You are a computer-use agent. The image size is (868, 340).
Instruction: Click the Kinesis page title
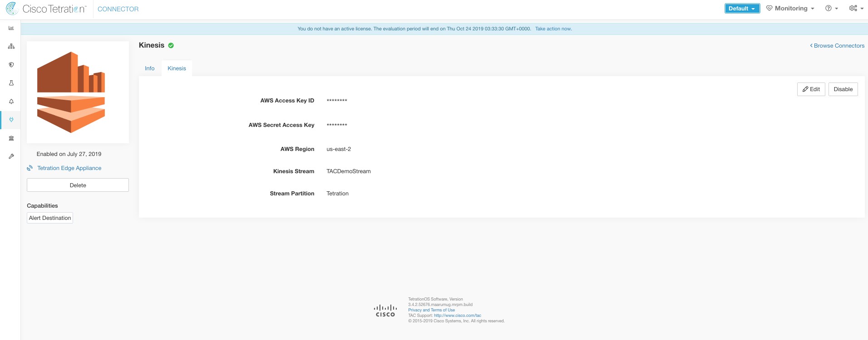click(152, 45)
